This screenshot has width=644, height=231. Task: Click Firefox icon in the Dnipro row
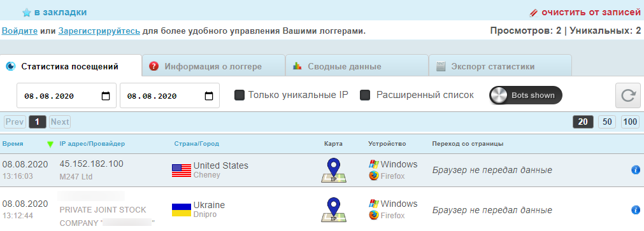[373, 215]
